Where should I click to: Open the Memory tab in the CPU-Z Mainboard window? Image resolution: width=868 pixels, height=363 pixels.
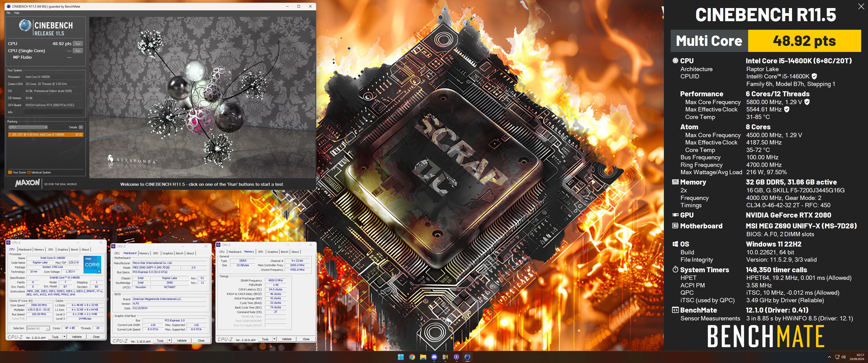144,253
